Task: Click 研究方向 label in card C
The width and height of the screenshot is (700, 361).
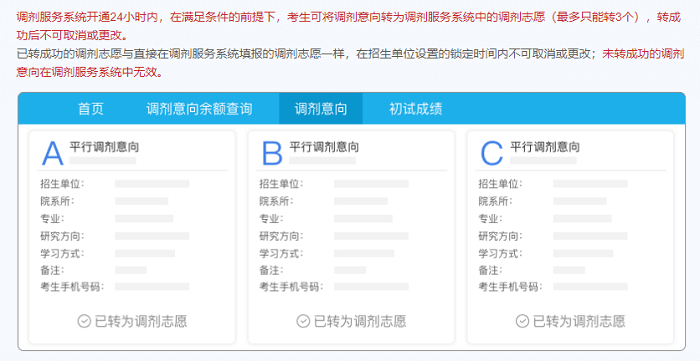Action: (x=500, y=236)
